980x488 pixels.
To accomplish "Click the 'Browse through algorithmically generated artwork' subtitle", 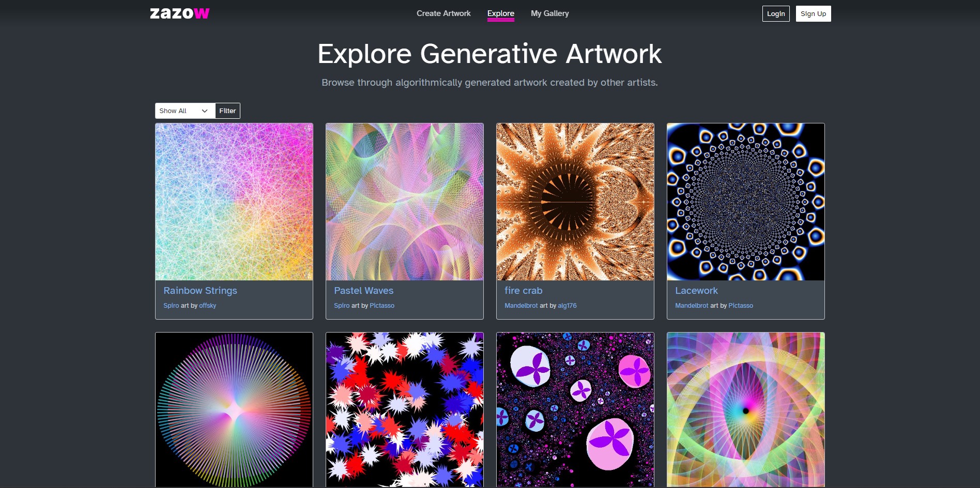I will pos(489,83).
